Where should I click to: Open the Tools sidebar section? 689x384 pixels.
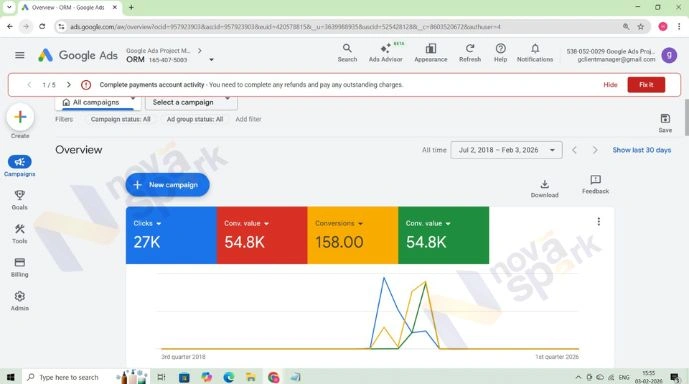19,234
